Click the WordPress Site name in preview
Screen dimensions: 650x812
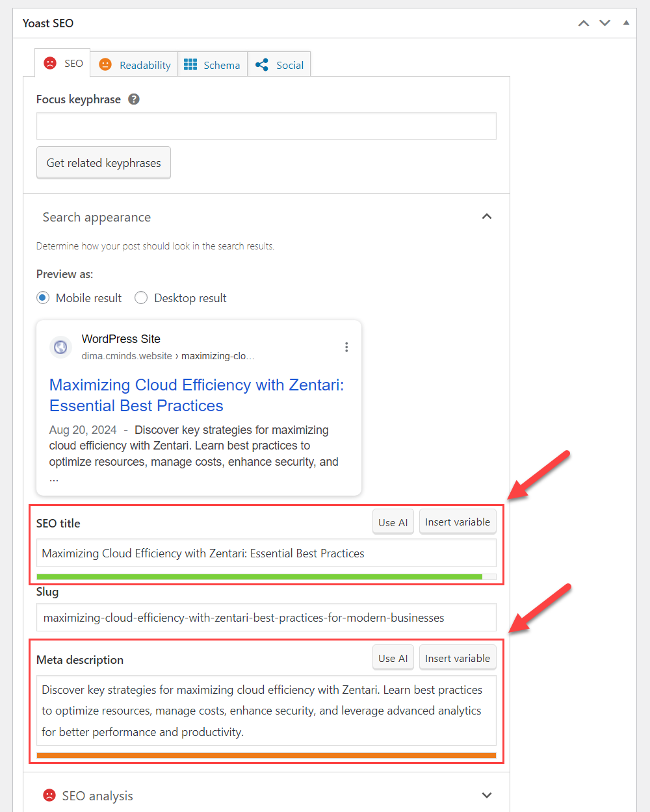pos(121,339)
